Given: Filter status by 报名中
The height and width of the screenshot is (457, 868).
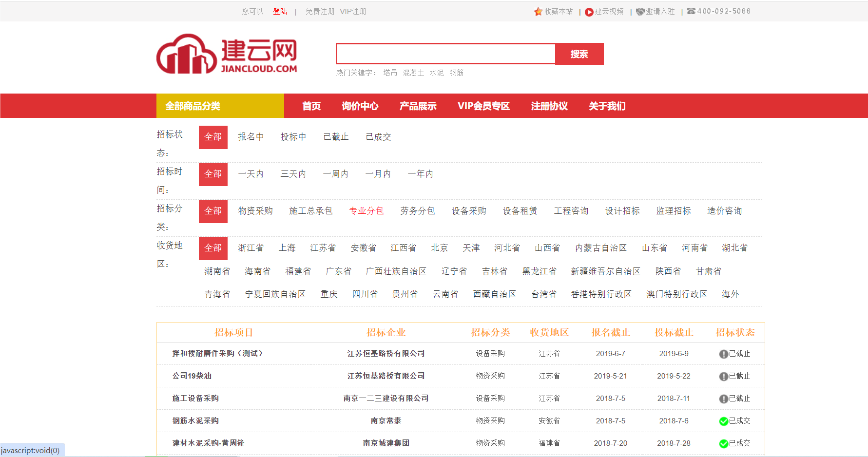Looking at the screenshot, I should pos(251,137).
